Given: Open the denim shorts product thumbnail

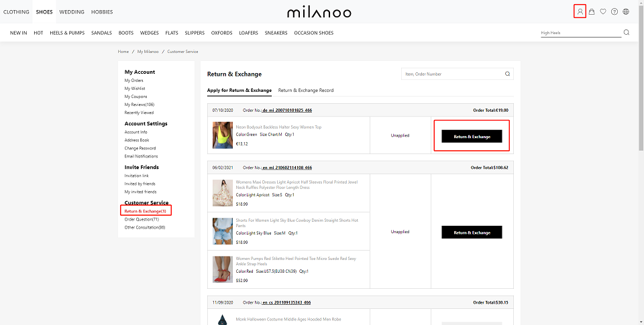Looking at the screenshot, I should coord(223,231).
